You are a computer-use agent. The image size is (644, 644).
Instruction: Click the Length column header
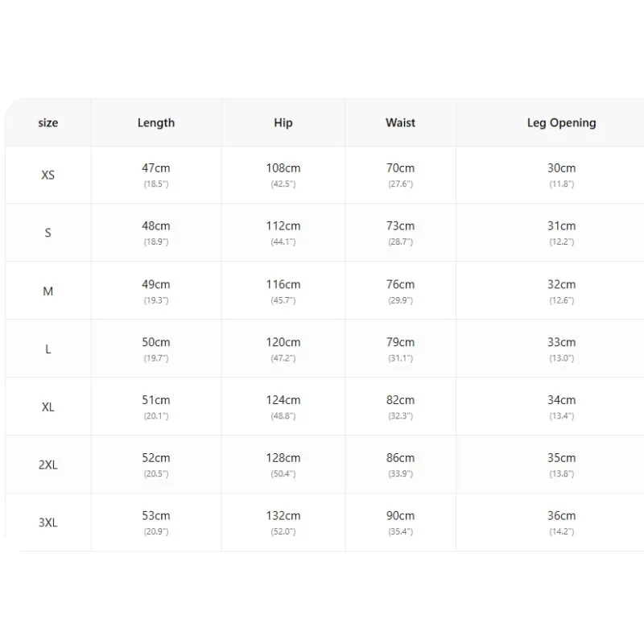click(156, 123)
